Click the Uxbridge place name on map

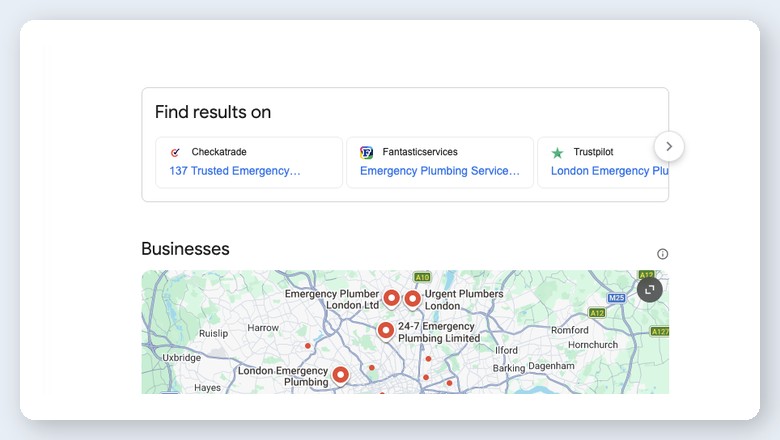[x=182, y=358]
